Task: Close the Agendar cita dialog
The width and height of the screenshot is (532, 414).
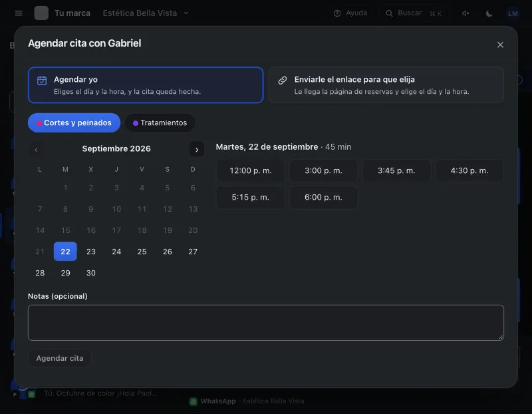Action: (500, 45)
